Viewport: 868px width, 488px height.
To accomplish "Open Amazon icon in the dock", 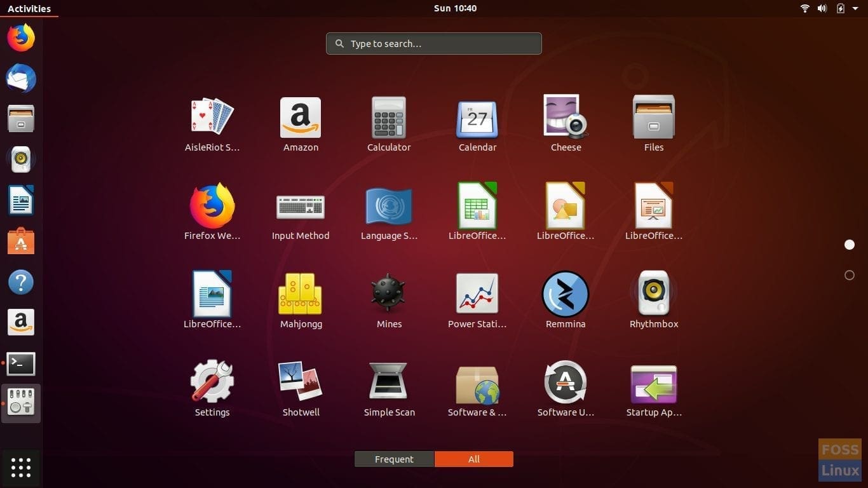I will click(21, 323).
